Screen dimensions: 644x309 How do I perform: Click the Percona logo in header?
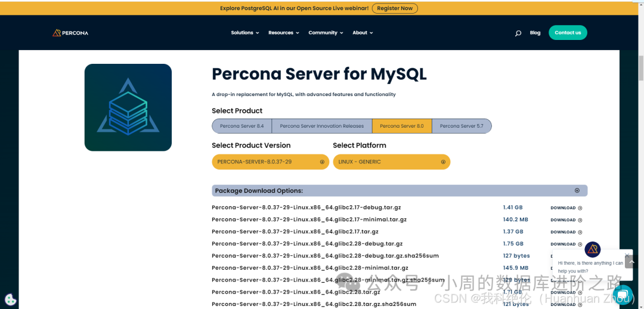tap(70, 33)
